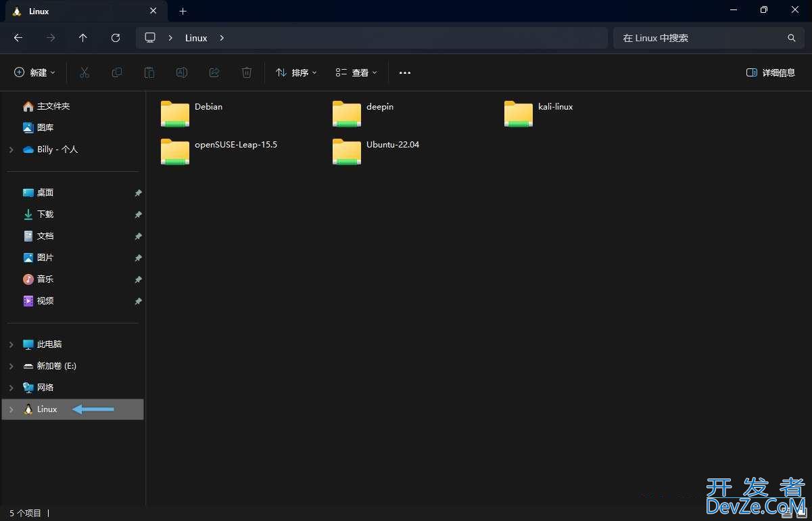Unpin 视频 via its pin icon
The height and width of the screenshot is (521, 812).
(138, 301)
